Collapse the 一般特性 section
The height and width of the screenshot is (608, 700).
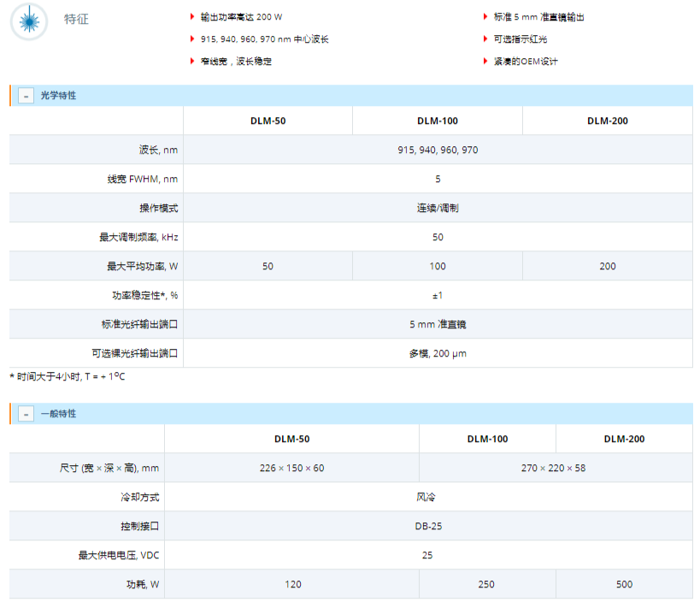pyautogui.click(x=26, y=414)
